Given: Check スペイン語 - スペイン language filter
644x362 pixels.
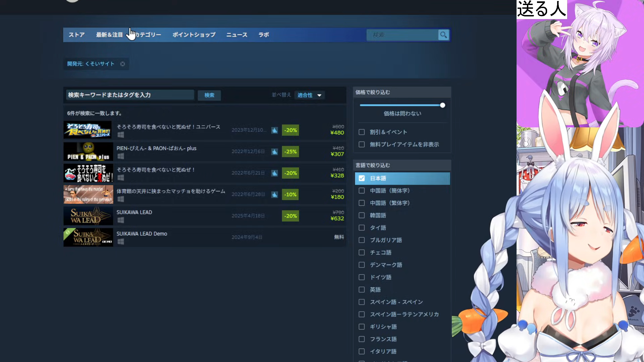Looking at the screenshot, I should pos(362,302).
